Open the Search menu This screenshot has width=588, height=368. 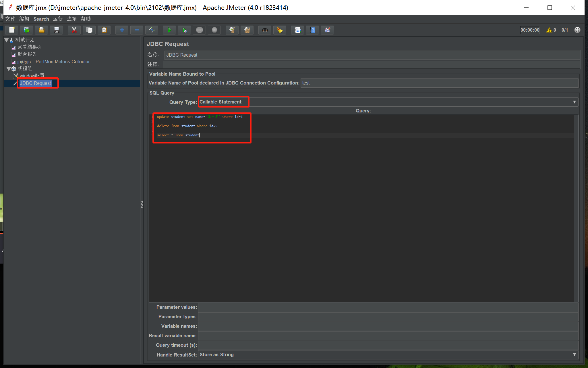(41, 19)
